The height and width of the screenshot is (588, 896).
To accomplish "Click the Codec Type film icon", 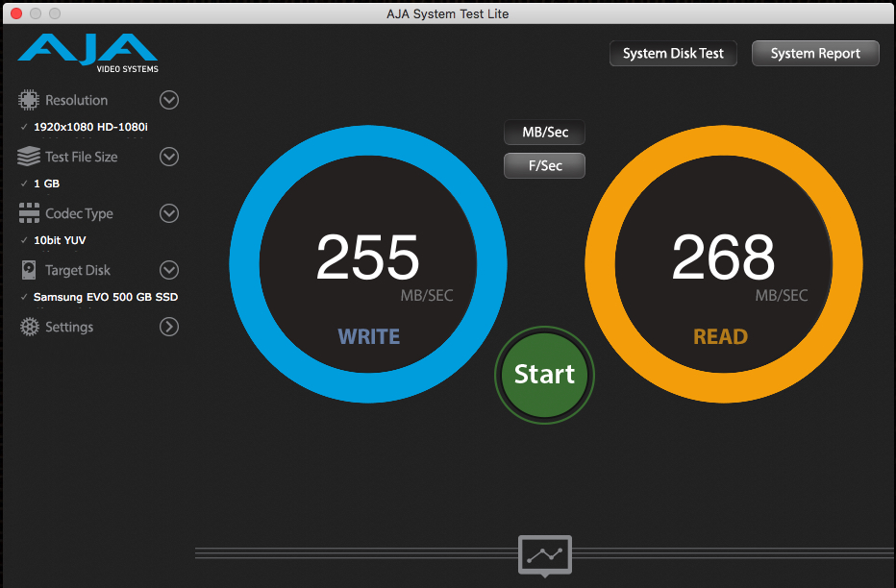I will (29, 213).
